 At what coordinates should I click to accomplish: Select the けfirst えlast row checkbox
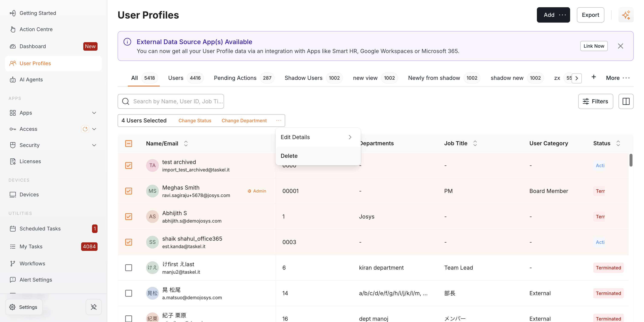128,268
